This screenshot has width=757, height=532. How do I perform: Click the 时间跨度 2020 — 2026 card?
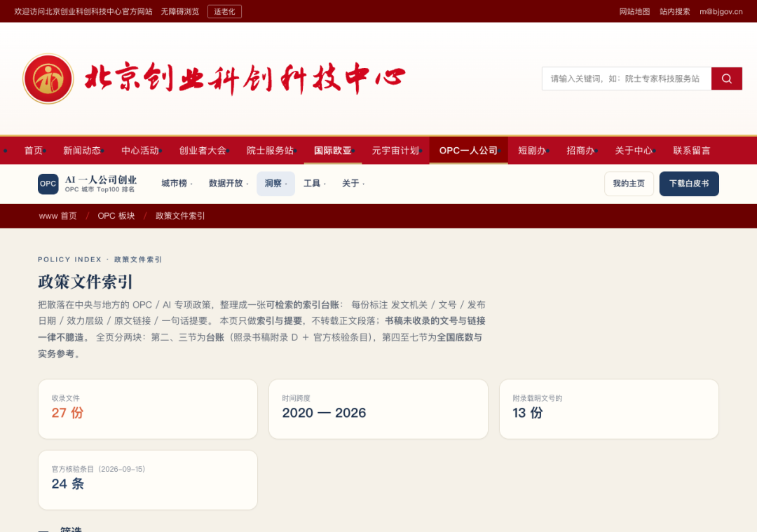coord(378,409)
